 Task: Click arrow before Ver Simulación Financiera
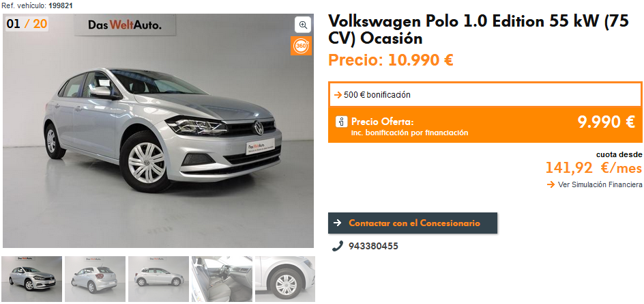551,184
